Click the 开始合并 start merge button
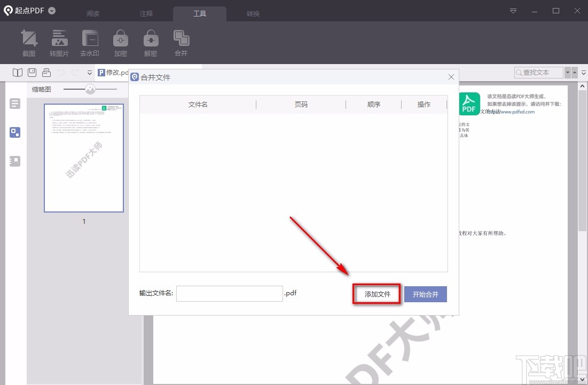Screen dimensions: 588x385 pos(425,294)
